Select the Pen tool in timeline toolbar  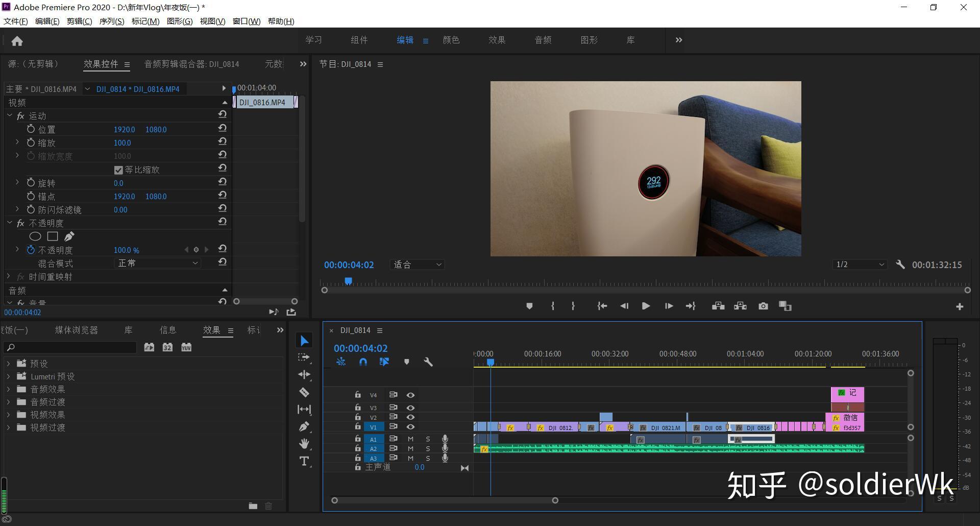pyautogui.click(x=304, y=426)
